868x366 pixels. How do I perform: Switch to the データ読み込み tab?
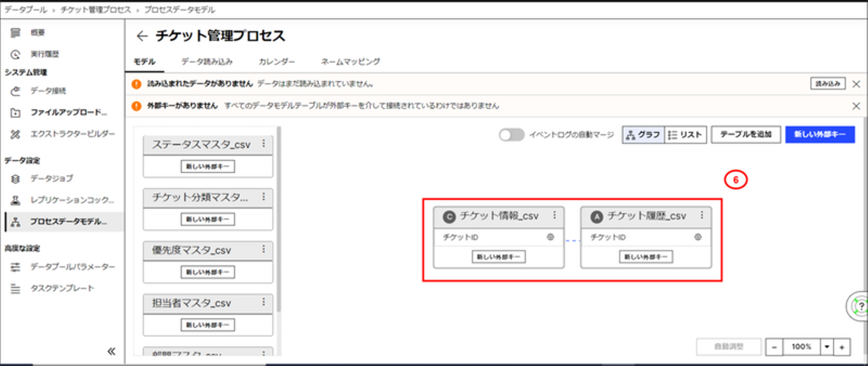[207, 61]
